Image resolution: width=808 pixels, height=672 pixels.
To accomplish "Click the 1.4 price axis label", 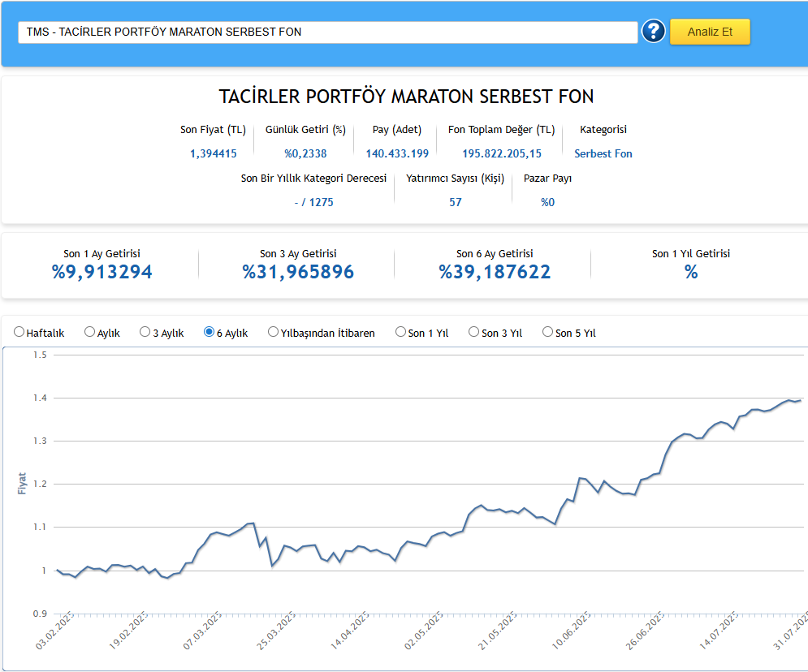I will click(40, 398).
